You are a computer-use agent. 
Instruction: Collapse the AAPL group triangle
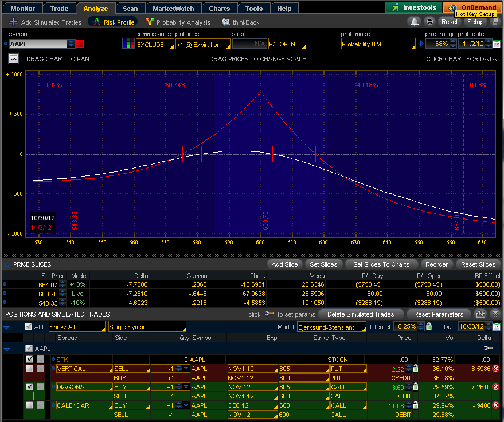(7, 349)
